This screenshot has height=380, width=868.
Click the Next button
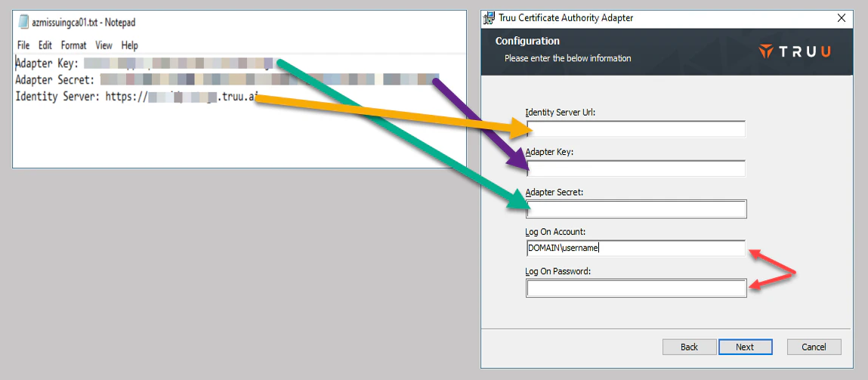pos(745,347)
